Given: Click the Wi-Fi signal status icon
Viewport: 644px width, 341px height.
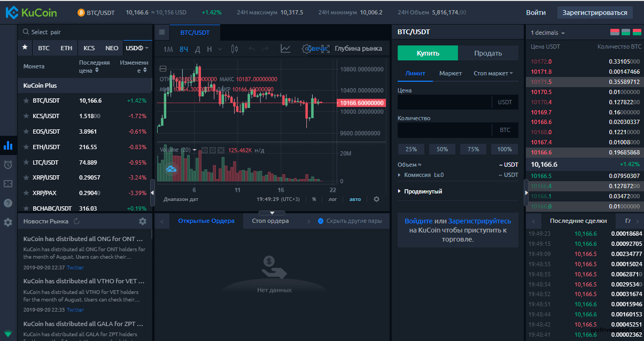Looking at the screenshot, I should 8,334.
